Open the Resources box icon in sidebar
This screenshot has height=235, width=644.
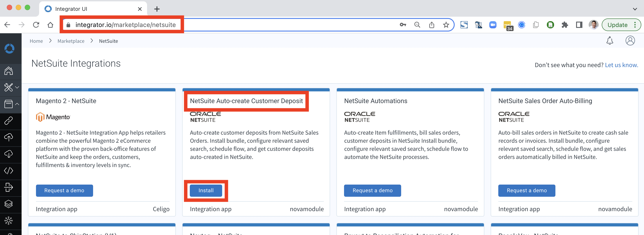(9, 104)
